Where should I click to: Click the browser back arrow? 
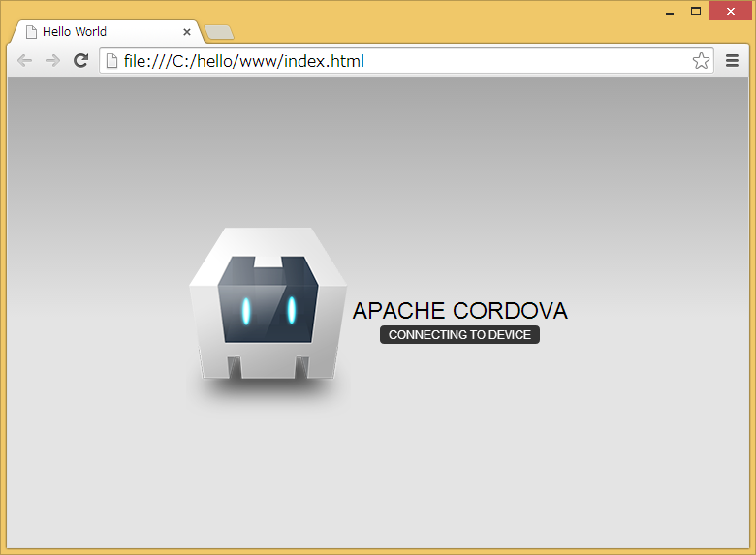pos(24,61)
